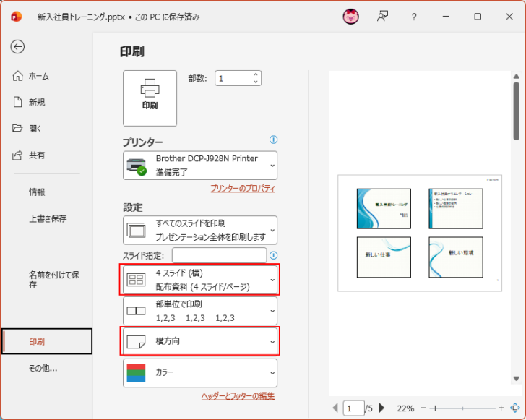Open the 部単位で印刷 collation dropdown
526x420 pixels.
point(200,311)
